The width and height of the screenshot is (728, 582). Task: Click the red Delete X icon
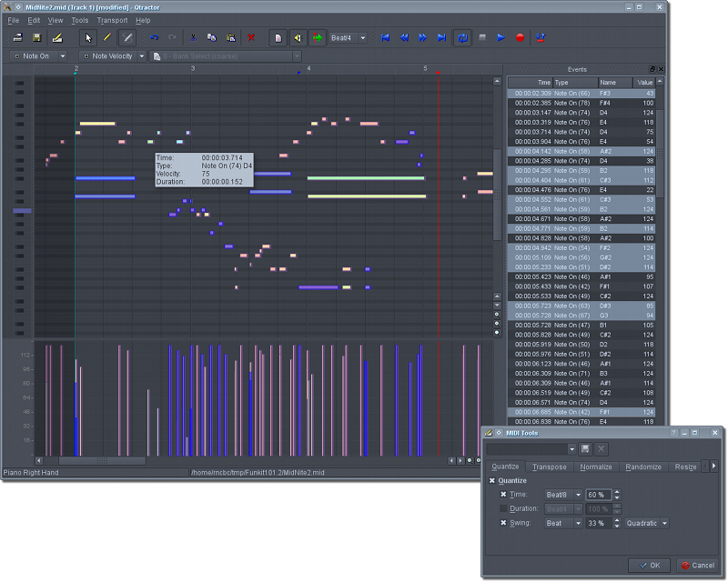251,38
